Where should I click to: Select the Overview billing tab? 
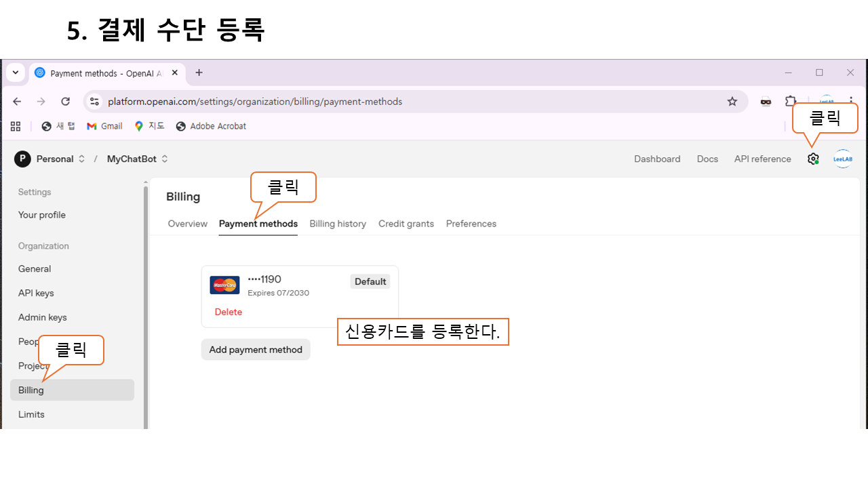(x=188, y=224)
